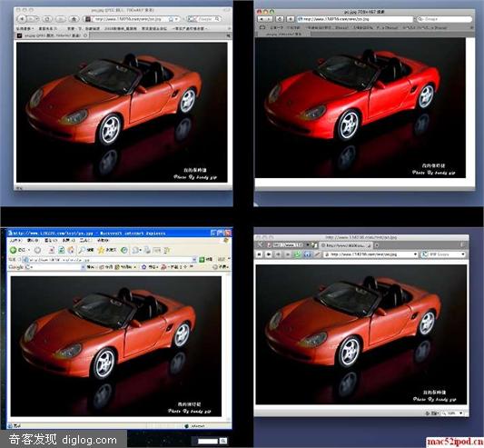Open the first menu in Internet Explorer

[x=15, y=240]
